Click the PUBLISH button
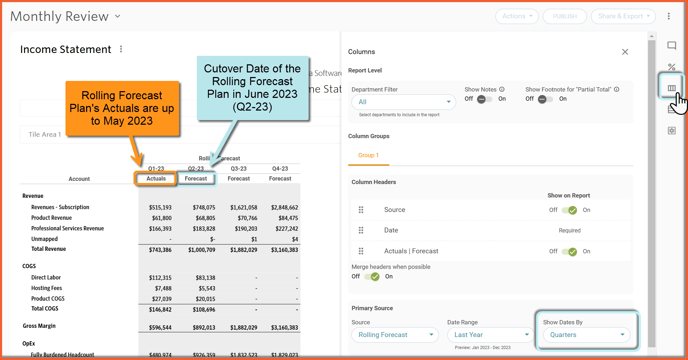The image size is (688, 360). coord(564,16)
